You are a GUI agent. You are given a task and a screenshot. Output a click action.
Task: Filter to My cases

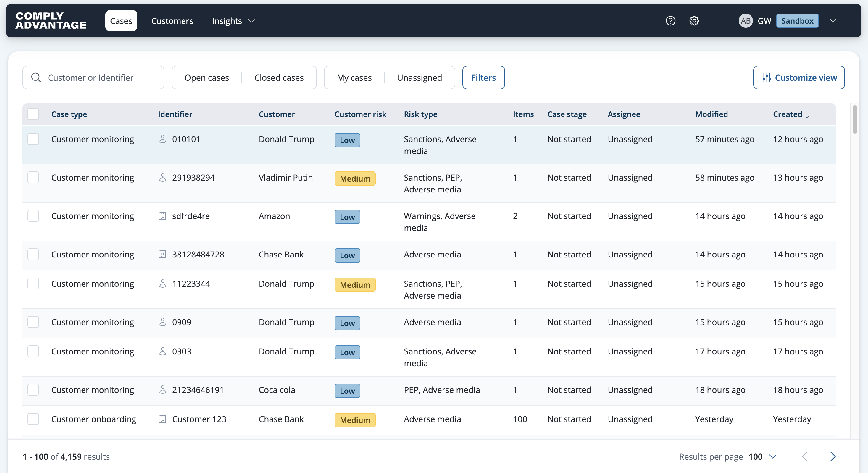pos(354,77)
